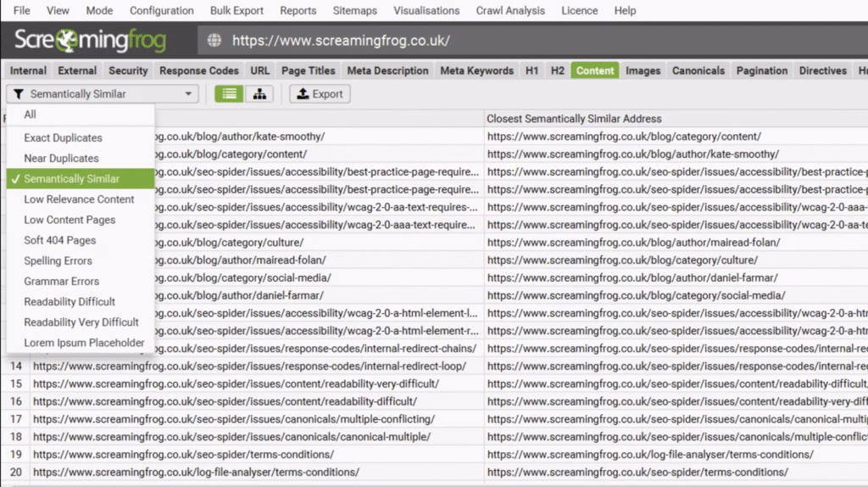Choose Near Duplicates from the filter list

(61, 158)
